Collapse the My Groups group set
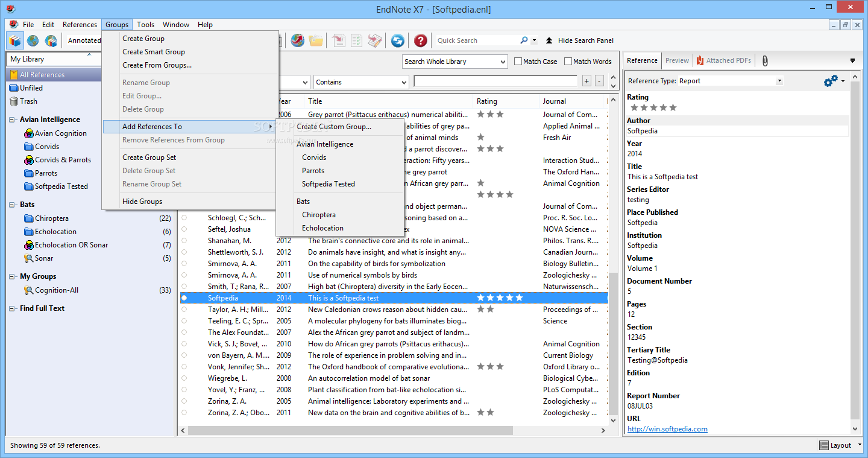The height and width of the screenshot is (458, 868). (x=13, y=276)
